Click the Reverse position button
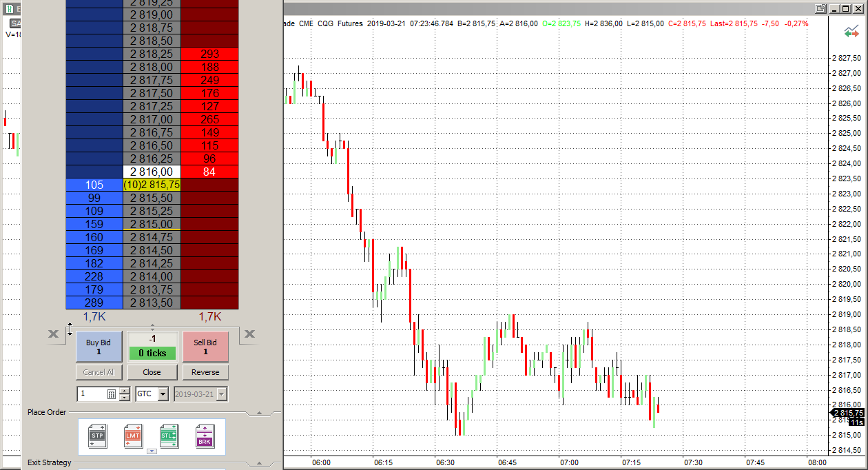Image resolution: width=868 pixels, height=470 pixels. (x=205, y=372)
